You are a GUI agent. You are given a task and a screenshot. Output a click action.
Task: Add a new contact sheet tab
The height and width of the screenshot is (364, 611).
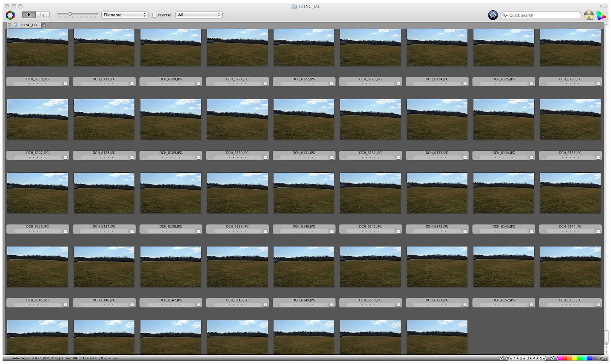pos(44,25)
